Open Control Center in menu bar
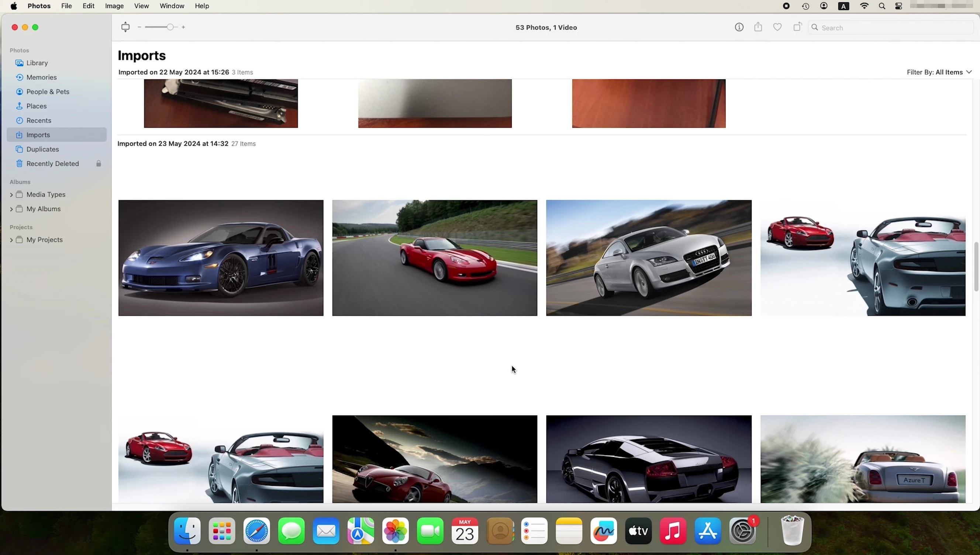Image resolution: width=980 pixels, height=555 pixels. pyautogui.click(x=899, y=6)
